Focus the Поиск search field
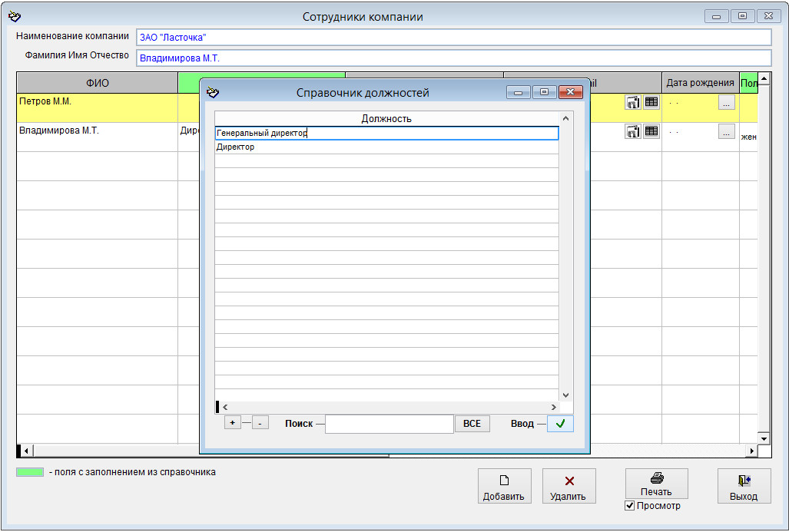The height and width of the screenshot is (532, 789). point(390,424)
